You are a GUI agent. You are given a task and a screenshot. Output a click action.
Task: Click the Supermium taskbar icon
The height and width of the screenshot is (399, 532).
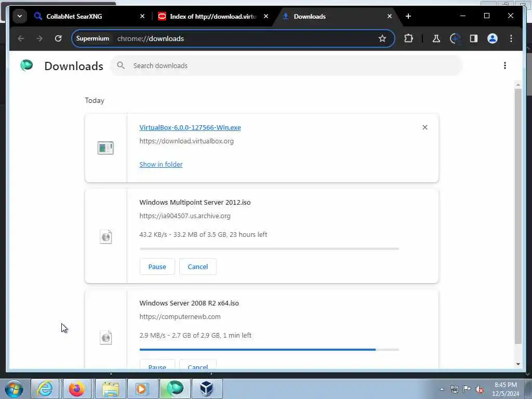[175, 389]
